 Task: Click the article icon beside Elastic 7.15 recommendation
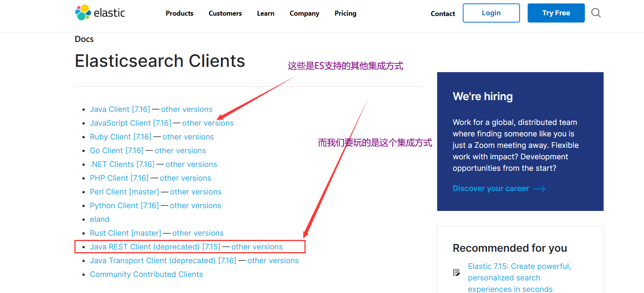pos(456,272)
